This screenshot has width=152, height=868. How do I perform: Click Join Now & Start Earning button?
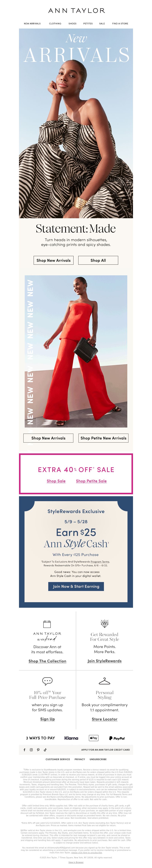76,586
